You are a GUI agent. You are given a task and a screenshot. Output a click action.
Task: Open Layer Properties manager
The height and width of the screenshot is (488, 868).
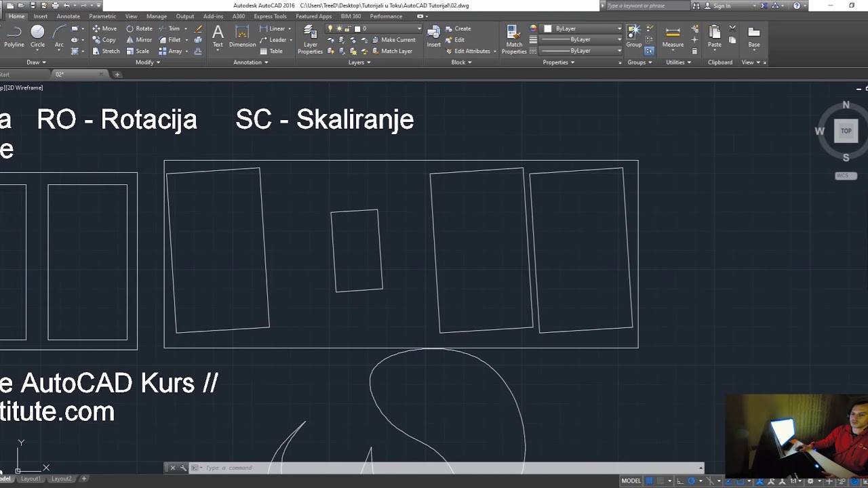[x=310, y=39]
